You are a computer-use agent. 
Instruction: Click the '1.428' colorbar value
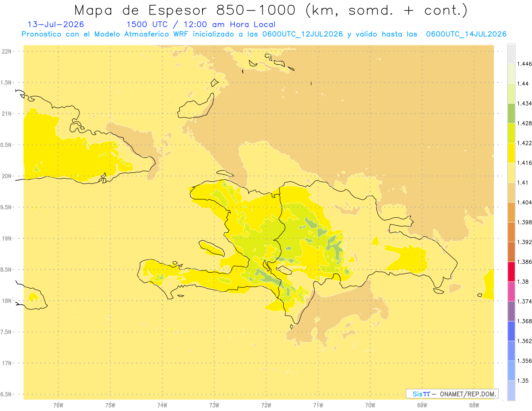coord(525,123)
